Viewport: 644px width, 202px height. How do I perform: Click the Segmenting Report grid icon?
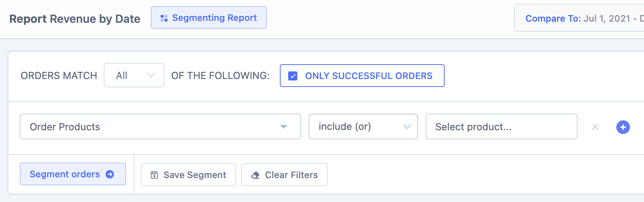click(x=164, y=18)
